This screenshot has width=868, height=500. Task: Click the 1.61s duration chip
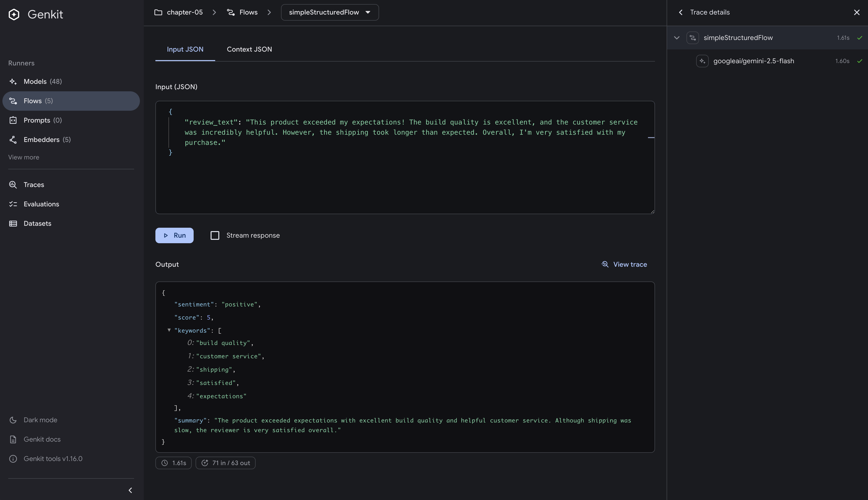click(x=173, y=463)
